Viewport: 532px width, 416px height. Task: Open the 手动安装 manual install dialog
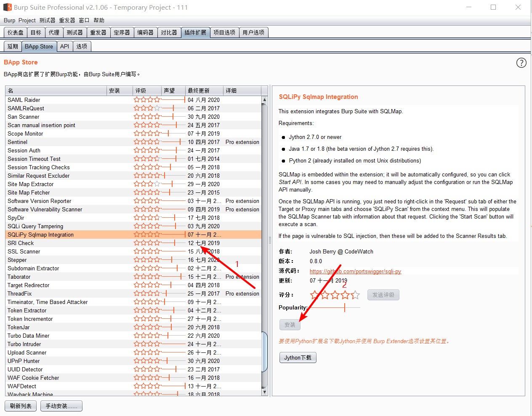tap(61, 405)
